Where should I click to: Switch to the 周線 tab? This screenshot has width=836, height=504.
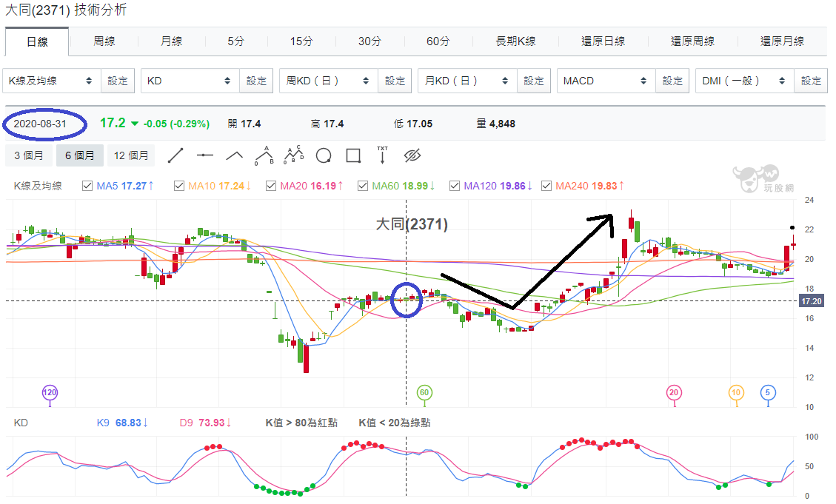point(104,41)
